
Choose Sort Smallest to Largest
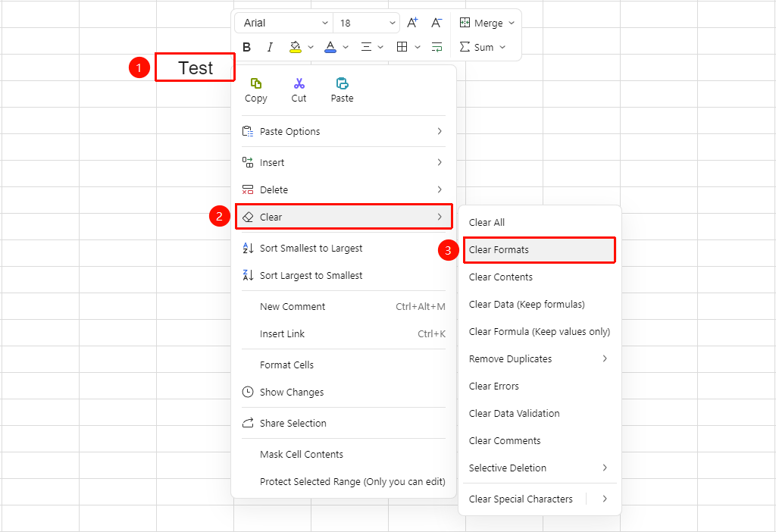coord(343,248)
